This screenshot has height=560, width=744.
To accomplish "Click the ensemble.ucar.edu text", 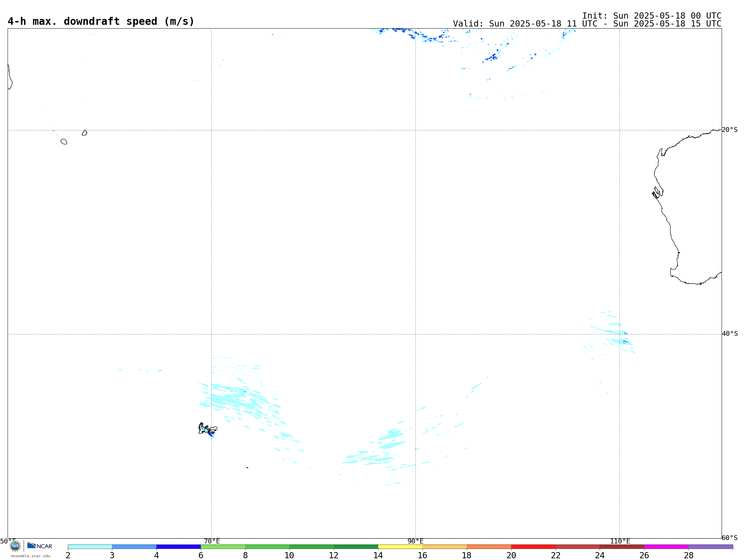I will 30,556.
